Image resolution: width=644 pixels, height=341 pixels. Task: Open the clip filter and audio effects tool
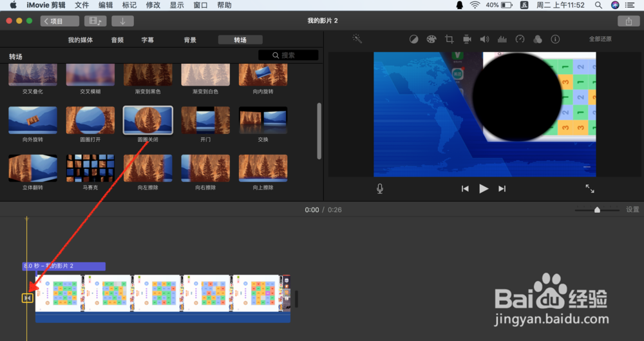click(537, 39)
